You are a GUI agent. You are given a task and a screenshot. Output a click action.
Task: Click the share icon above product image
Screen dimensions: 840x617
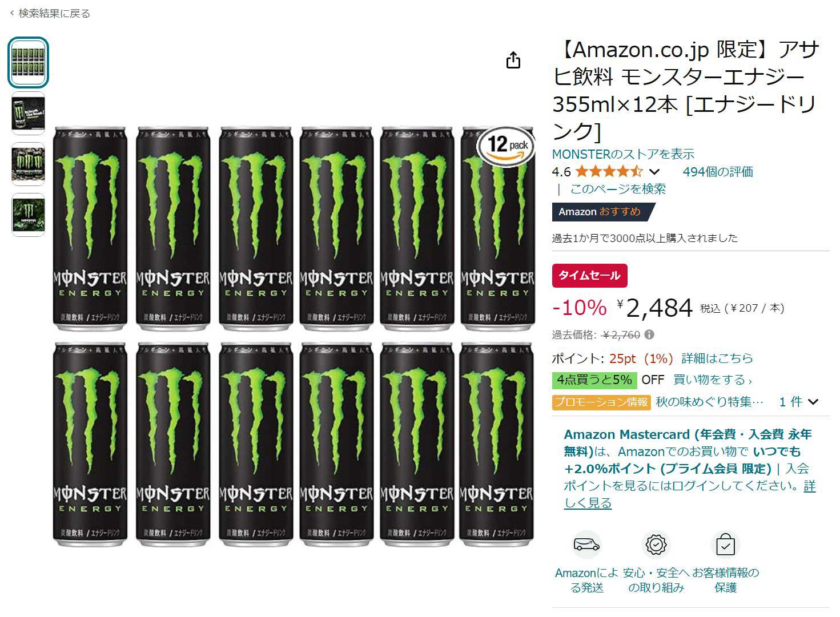pyautogui.click(x=513, y=61)
